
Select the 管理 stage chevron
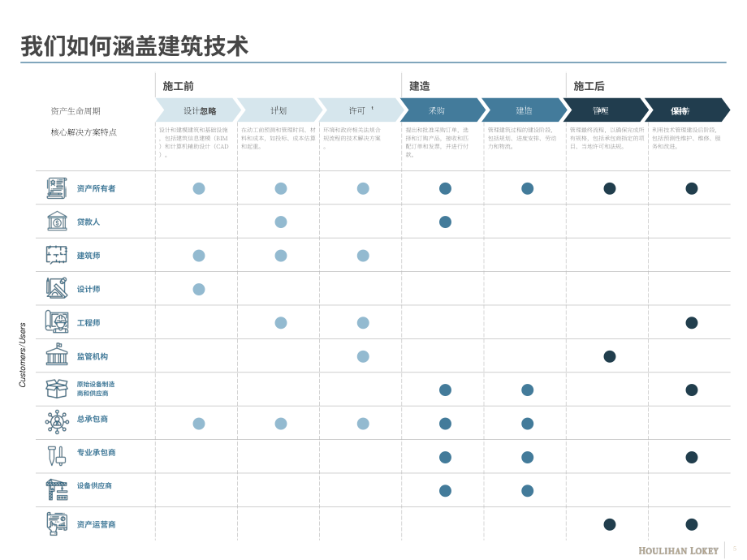click(607, 110)
